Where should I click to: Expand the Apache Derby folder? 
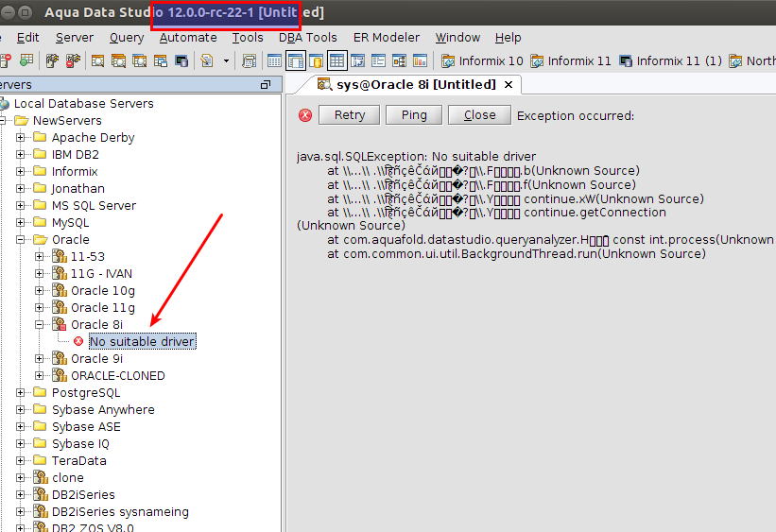pos(20,138)
